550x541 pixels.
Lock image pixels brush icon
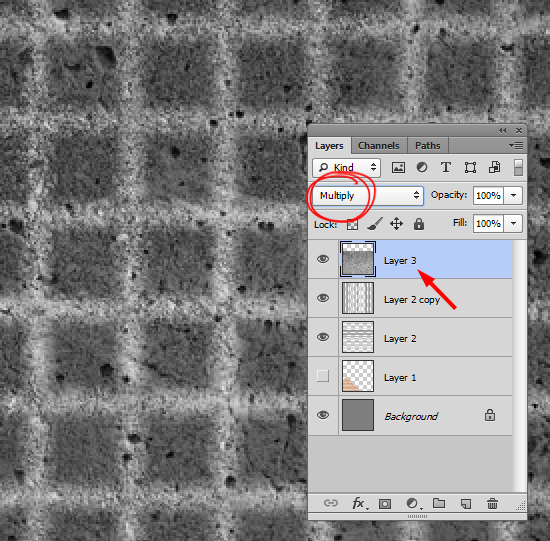[x=375, y=224]
